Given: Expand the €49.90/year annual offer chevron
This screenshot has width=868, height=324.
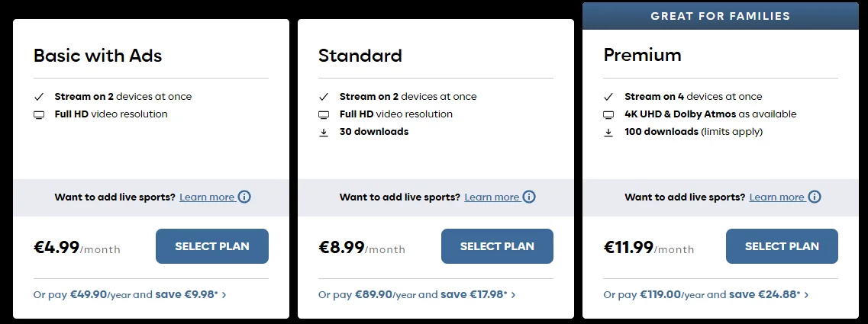Looking at the screenshot, I should coord(224,294).
